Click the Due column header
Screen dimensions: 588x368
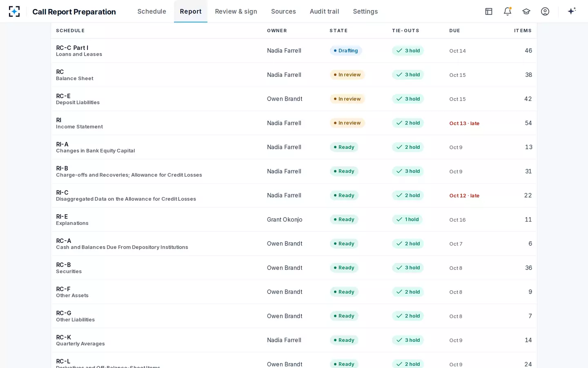(454, 31)
